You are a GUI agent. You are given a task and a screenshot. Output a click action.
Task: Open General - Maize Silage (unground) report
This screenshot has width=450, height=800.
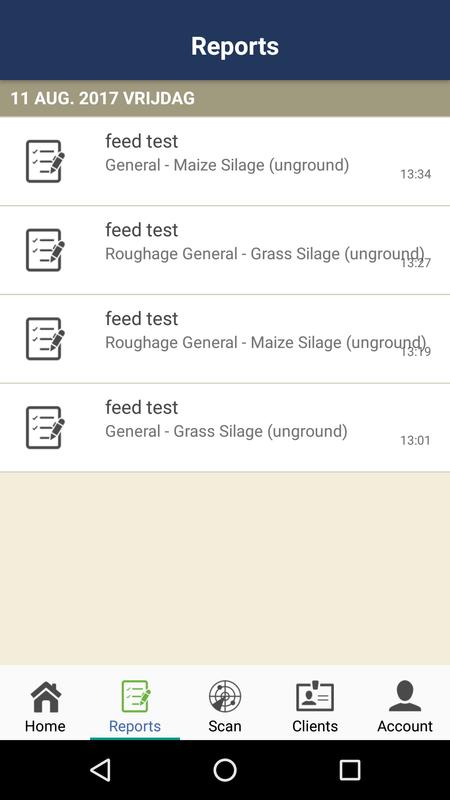[x=225, y=161]
